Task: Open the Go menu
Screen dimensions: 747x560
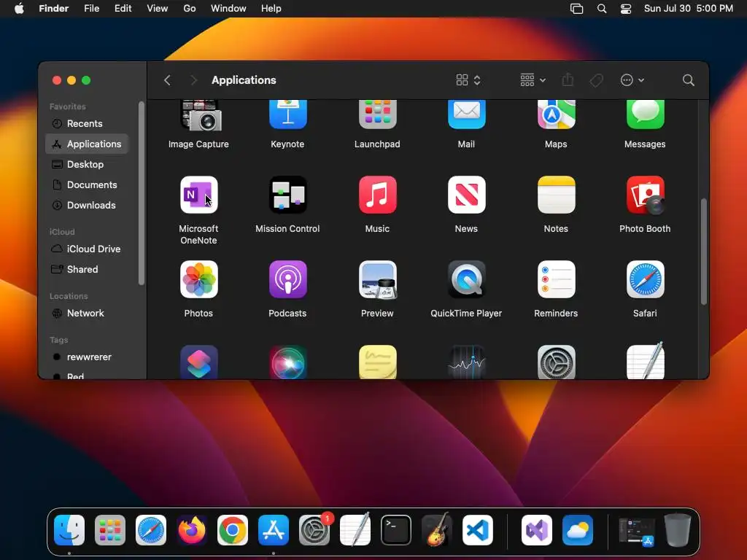Action: click(x=190, y=9)
